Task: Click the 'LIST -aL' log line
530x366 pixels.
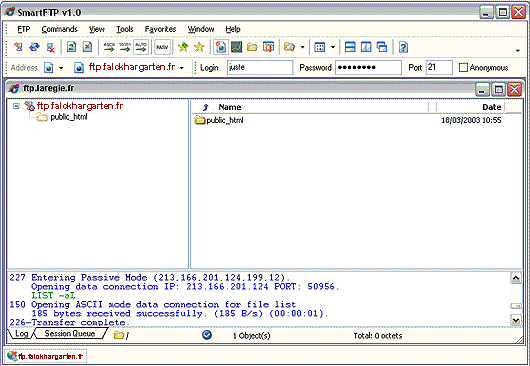Action: tap(53, 295)
